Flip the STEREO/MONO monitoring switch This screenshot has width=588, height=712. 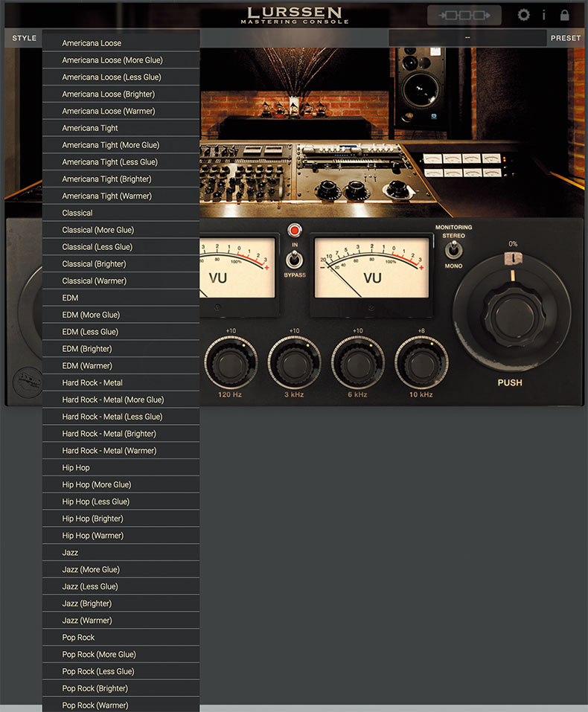pos(453,250)
